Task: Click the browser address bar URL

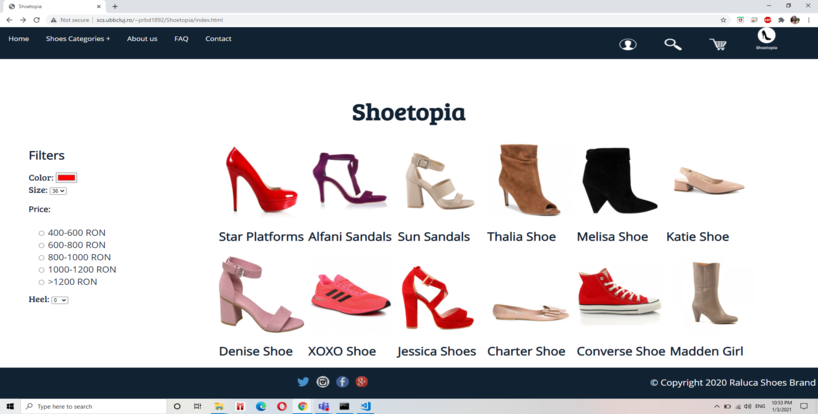Action: 160,20
